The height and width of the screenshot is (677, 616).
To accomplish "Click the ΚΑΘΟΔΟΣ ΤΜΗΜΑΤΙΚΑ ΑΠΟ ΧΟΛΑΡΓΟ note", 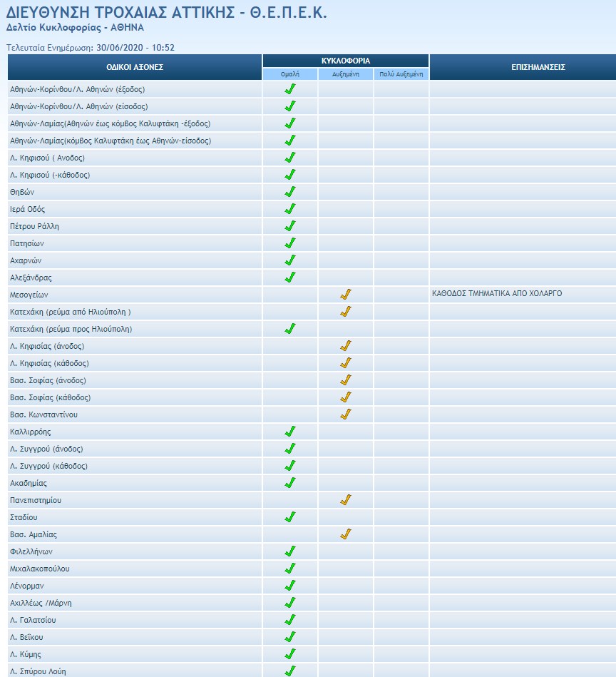I will (x=496, y=294).
